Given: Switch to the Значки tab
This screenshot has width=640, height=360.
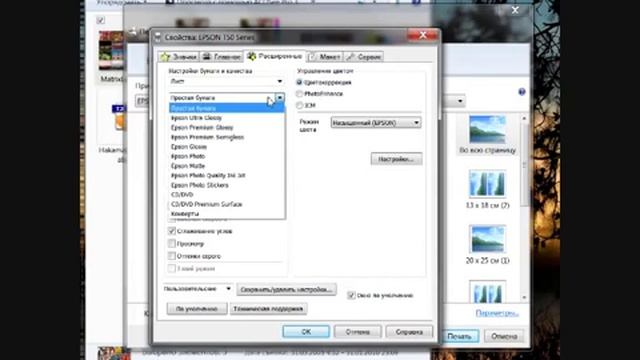Looking at the screenshot, I should [x=179, y=57].
